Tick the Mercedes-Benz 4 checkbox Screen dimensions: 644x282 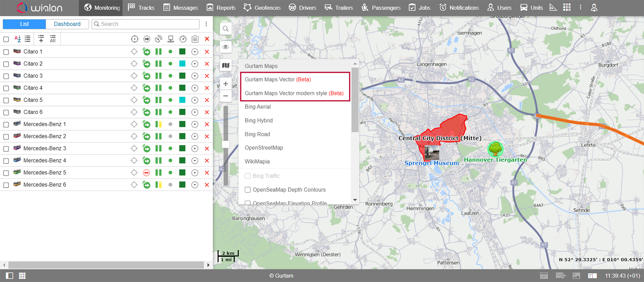6,161
